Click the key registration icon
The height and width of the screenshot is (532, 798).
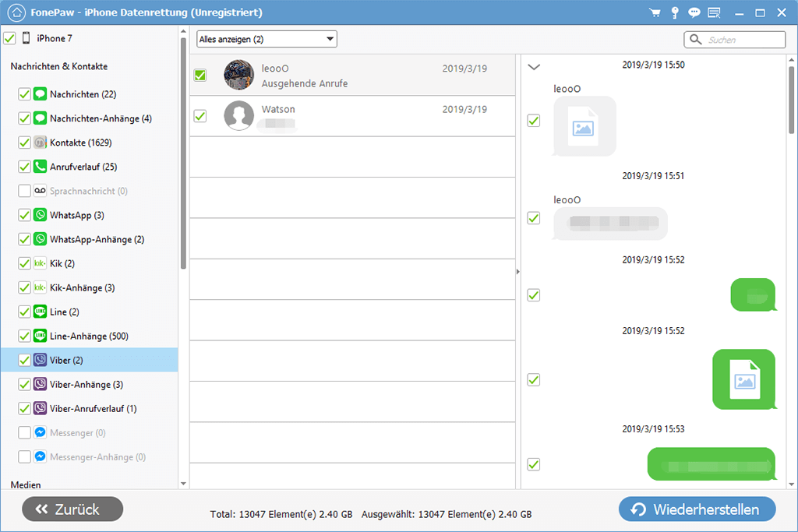click(675, 12)
